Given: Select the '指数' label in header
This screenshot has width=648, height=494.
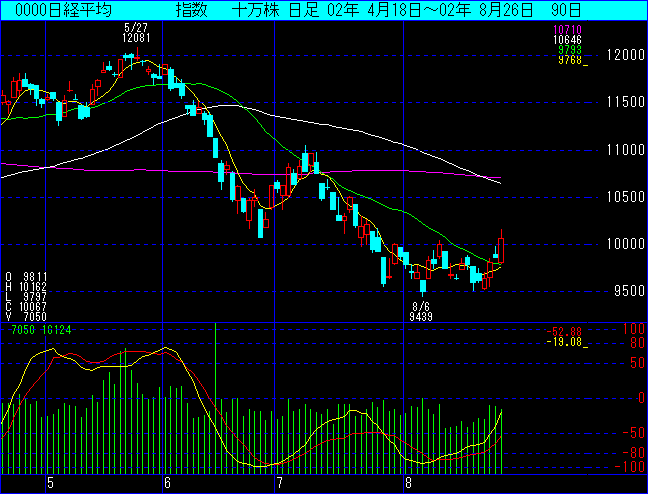Looking at the screenshot, I should (x=191, y=10).
